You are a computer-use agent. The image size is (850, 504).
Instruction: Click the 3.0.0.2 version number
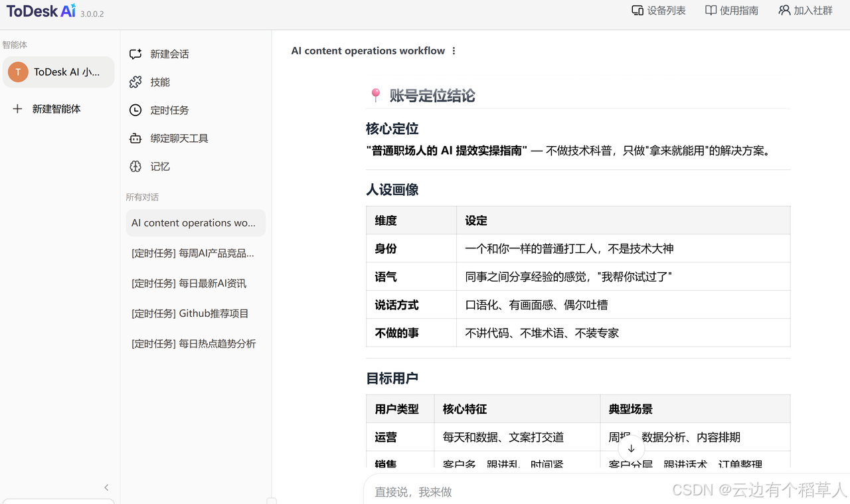[x=92, y=14]
